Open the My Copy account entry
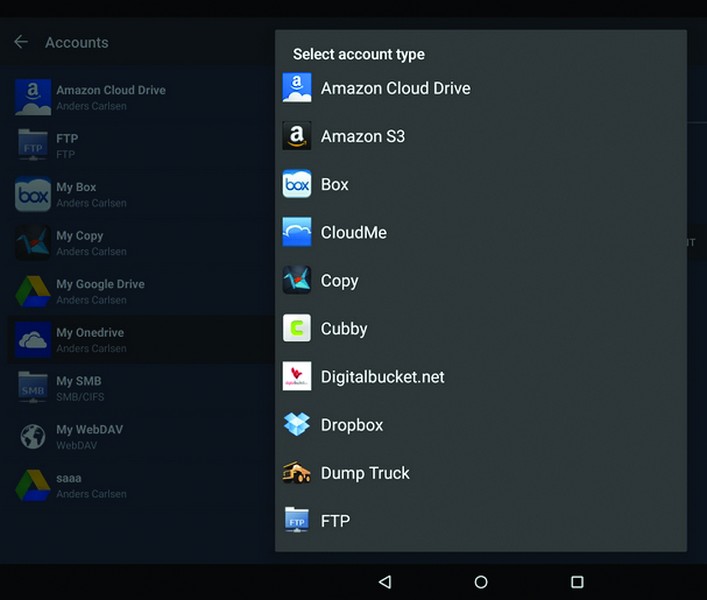The width and height of the screenshot is (707, 600). tap(141, 243)
